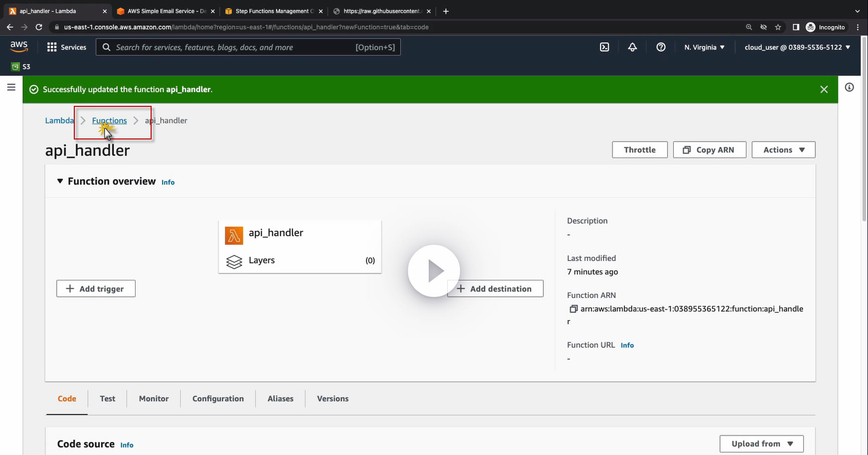Open the Configuration tab
This screenshot has height=455, width=868.
(x=218, y=399)
